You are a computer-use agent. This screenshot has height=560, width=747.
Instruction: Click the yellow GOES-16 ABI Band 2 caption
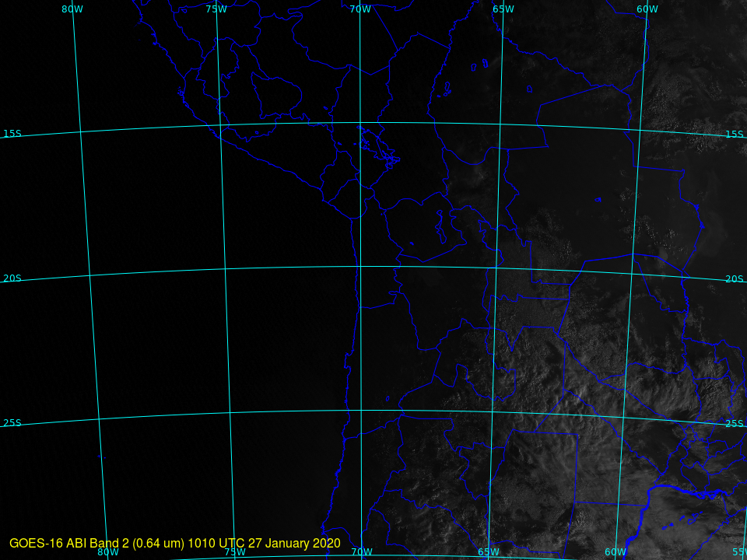(x=175, y=543)
